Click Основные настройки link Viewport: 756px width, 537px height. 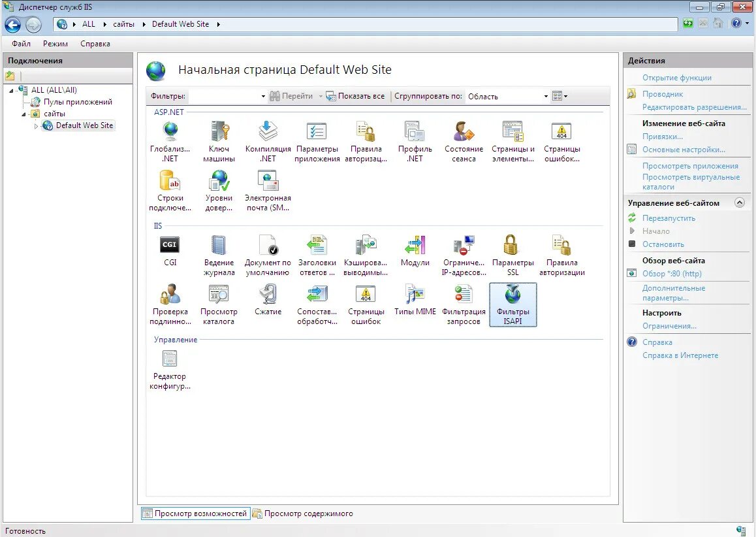[x=684, y=150]
